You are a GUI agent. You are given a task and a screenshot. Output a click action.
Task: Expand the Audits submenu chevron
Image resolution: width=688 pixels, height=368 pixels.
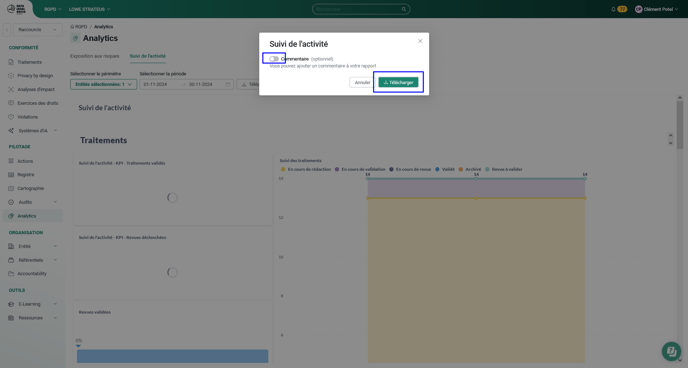[55, 202]
